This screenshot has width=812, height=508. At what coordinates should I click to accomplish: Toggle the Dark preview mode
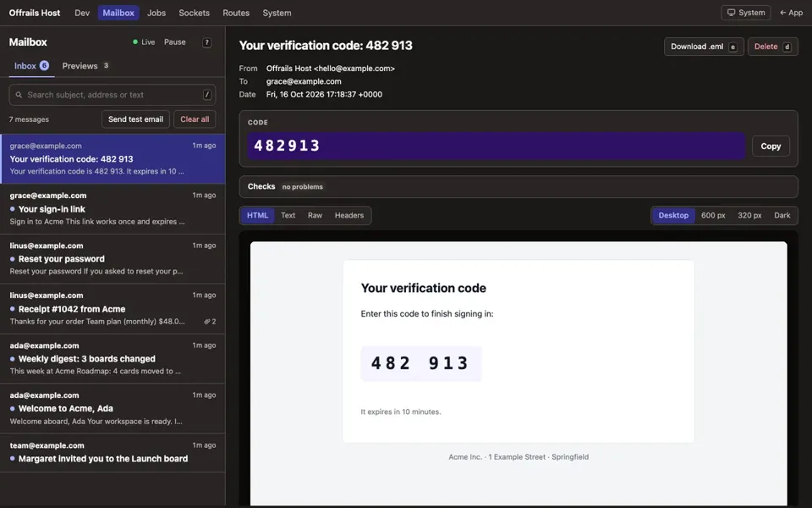(x=782, y=215)
